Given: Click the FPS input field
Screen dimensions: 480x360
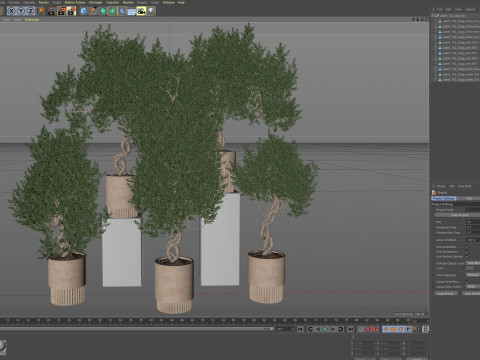Looking at the screenshot, I should pos(473,222).
